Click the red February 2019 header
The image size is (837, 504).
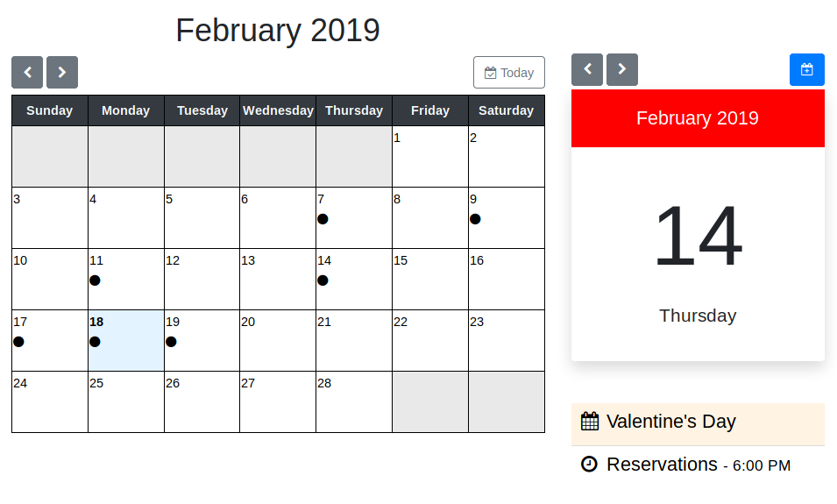point(699,118)
